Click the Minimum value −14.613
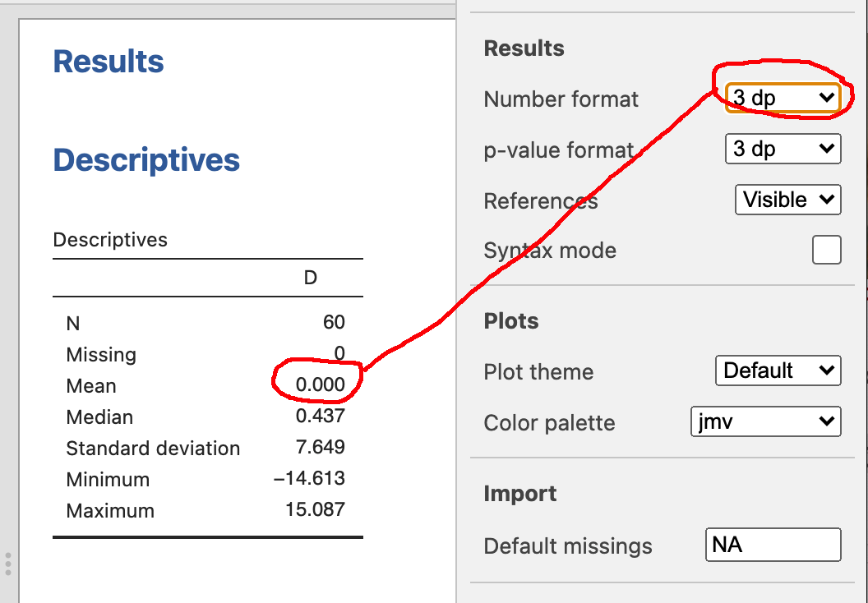This screenshot has width=868, height=603. click(309, 479)
